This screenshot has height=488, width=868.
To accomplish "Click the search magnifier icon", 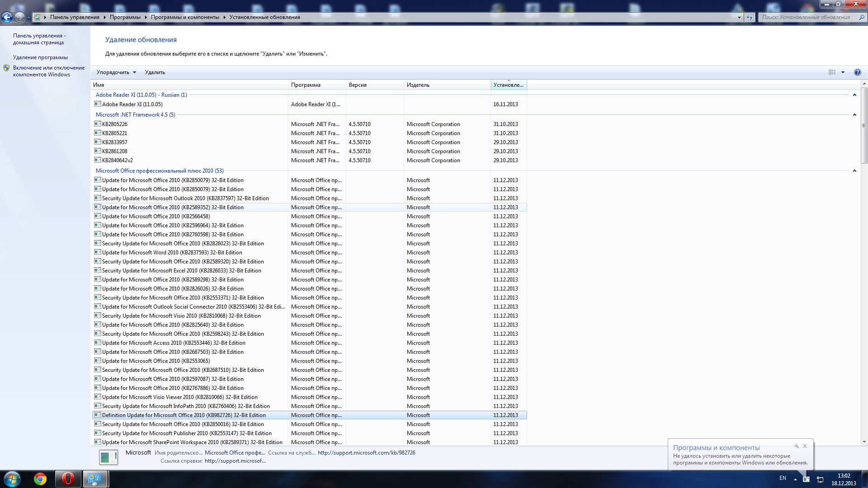I will [862, 17].
